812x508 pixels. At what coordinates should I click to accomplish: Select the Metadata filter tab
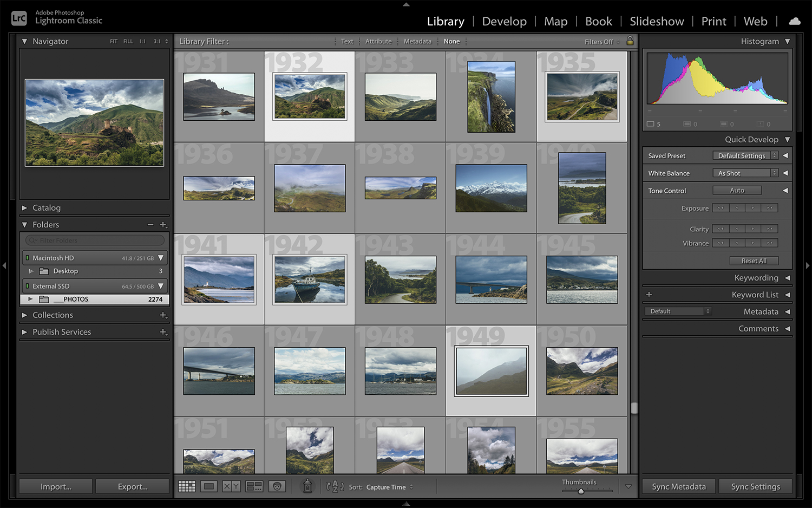[417, 41]
